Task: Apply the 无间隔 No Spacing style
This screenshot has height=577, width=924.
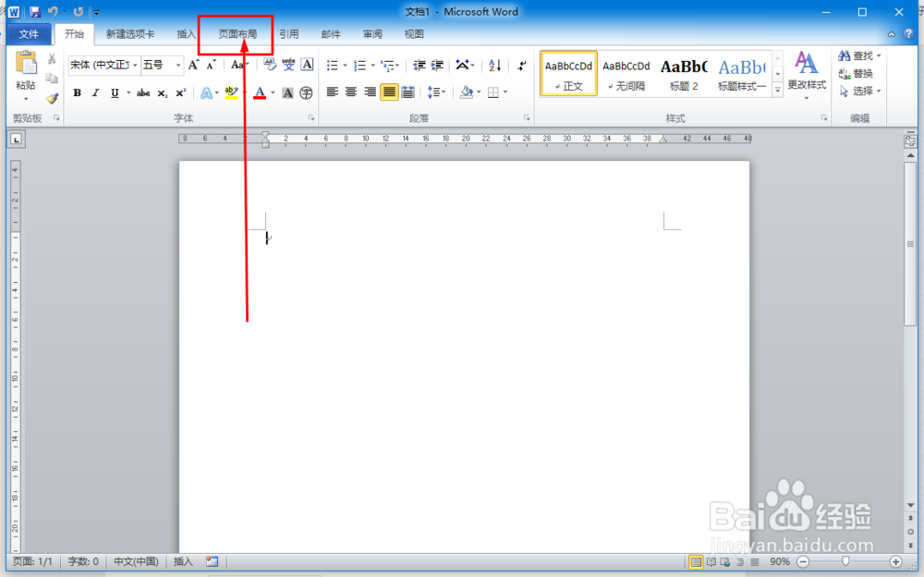Action: 626,74
